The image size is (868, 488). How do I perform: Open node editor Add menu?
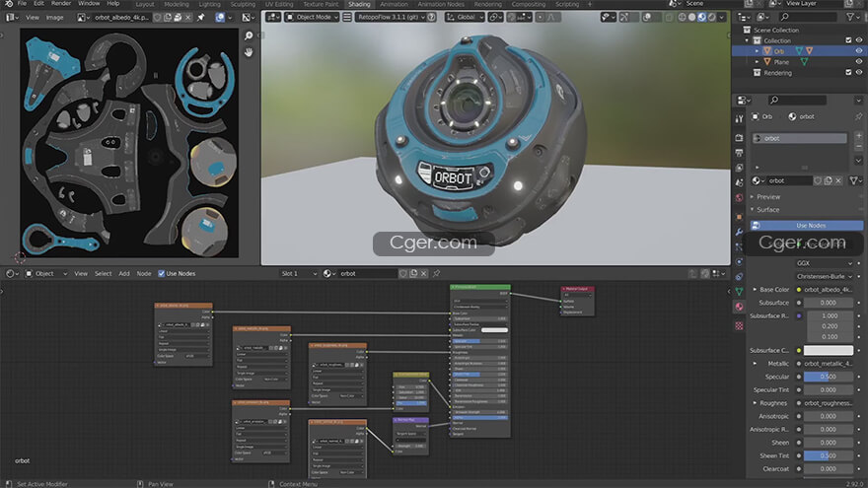[x=124, y=273]
